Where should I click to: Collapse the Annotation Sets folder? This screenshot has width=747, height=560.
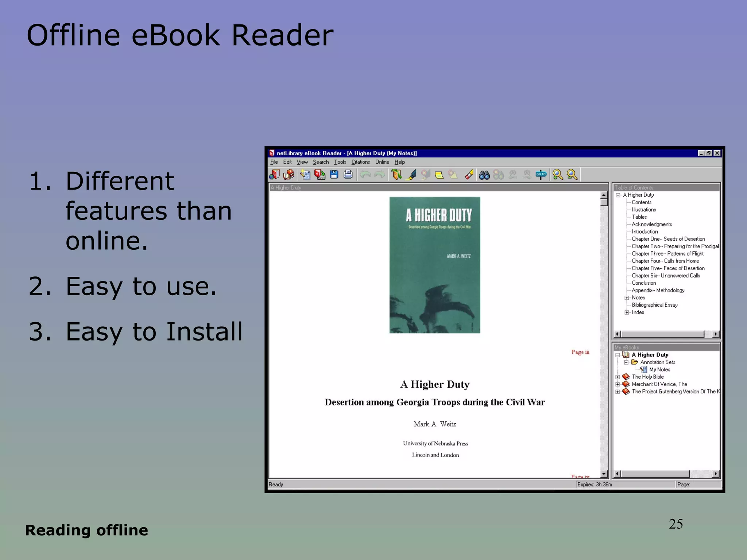(x=626, y=362)
